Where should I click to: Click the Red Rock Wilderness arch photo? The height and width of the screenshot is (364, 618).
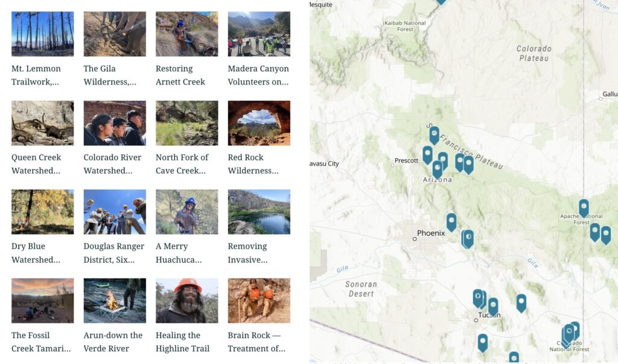click(259, 123)
